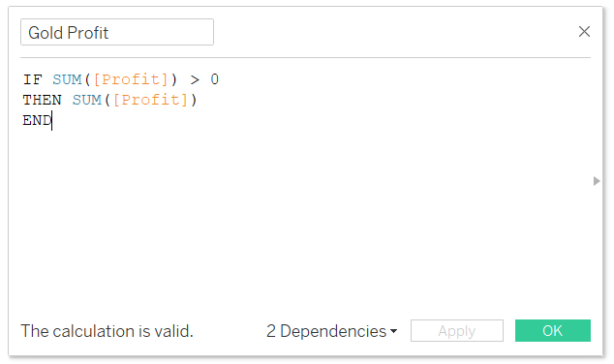The height and width of the screenshot is (364, 614).
Task: Click the Gold Profit name field
Action: pyautogui.click(x=117, y=32)
